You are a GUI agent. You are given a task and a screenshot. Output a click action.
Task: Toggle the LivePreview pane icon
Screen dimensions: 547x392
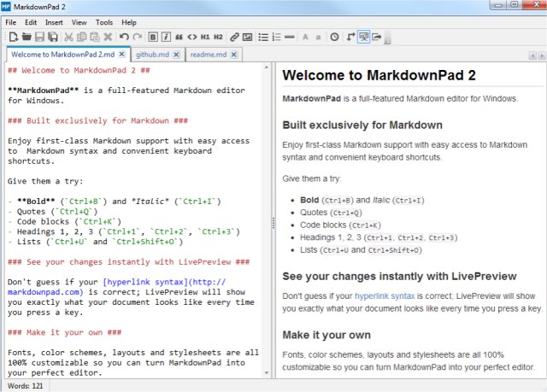point(362,37)
